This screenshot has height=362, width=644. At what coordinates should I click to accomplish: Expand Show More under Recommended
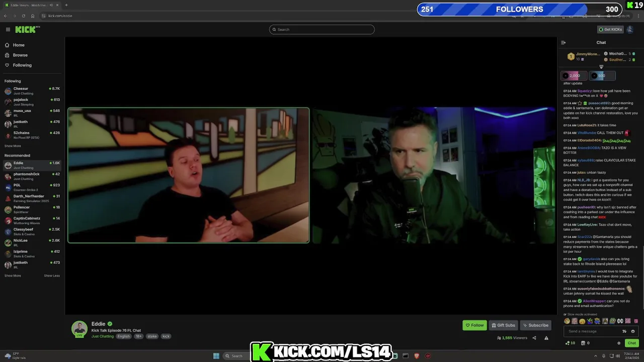(x=13, y=276)
